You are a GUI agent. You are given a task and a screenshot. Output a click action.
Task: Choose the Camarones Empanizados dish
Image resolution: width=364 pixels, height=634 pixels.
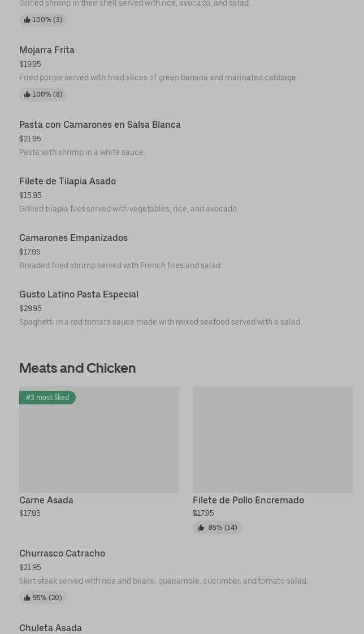pyautogui.click(x=73, y=238)
